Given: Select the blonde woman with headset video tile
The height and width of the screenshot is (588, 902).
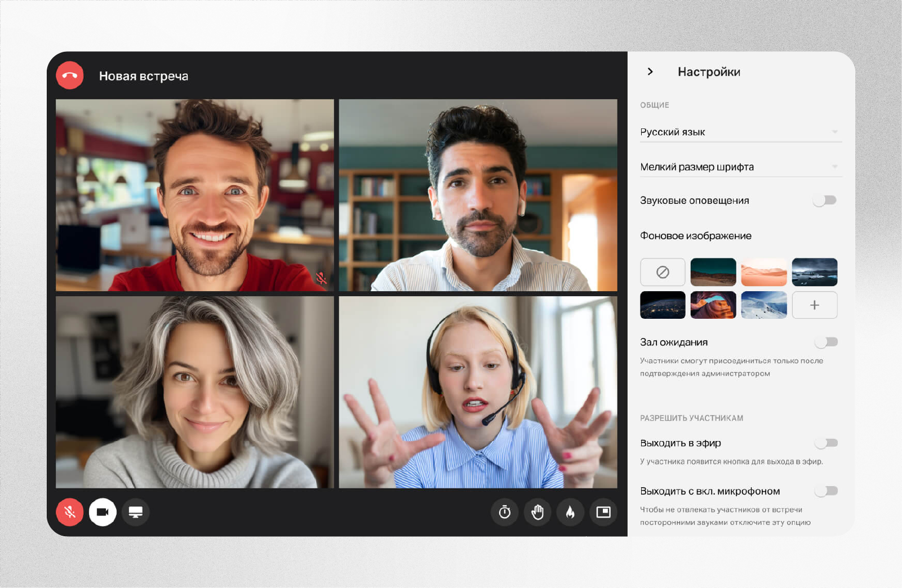Looking at the screenshot, I should pos(478,392).
